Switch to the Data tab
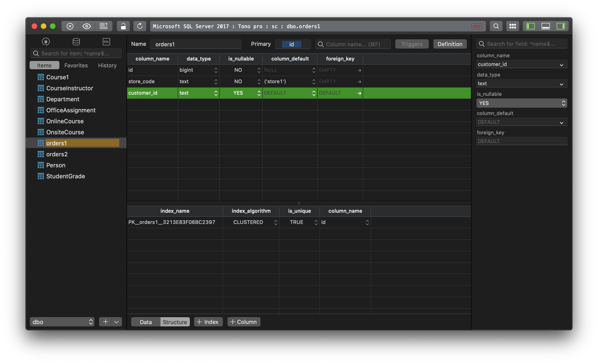Viewport: 598px width, 364px height. tap(146, 322)
